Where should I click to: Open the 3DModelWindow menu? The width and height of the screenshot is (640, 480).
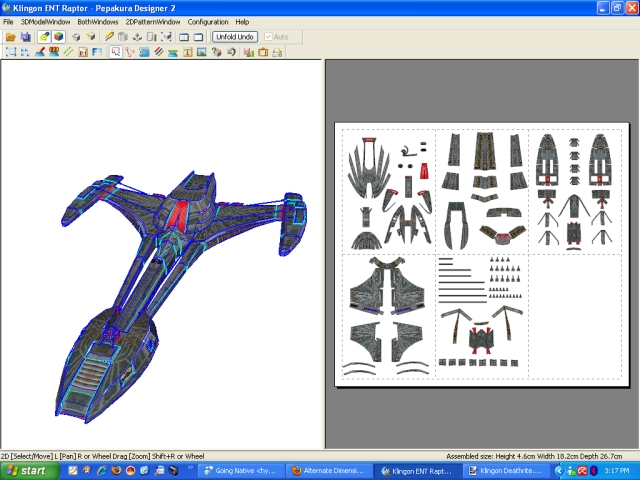(45, 22)
